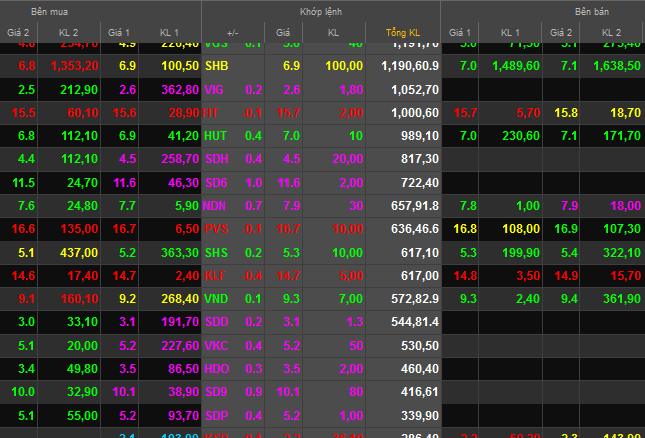Open the NDN stock symbol
The height and width of the screenshot is (438, 645).
click(217, 205)
